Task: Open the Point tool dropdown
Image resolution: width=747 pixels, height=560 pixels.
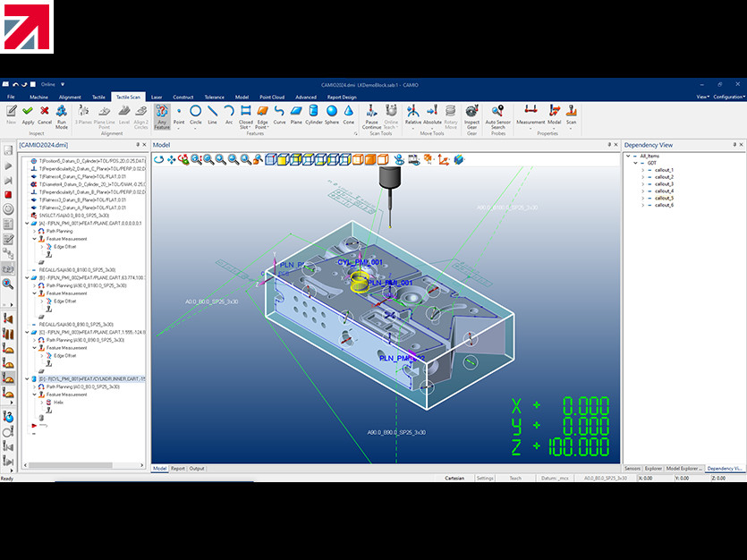Action: pyautogui.click(x=179, y=128)
